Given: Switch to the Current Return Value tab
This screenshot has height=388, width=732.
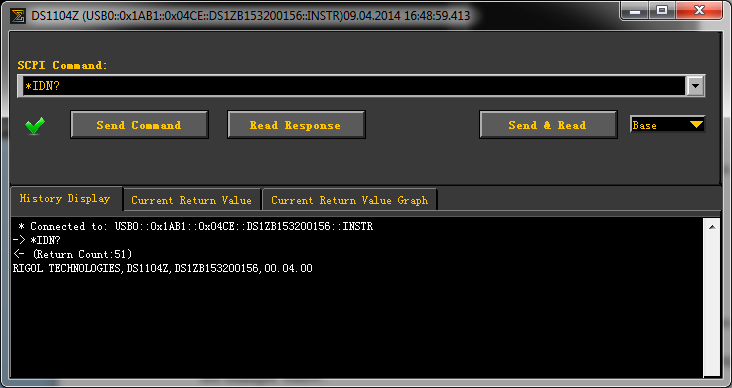Looking at the screenshot, I should [x=192, y=200].
